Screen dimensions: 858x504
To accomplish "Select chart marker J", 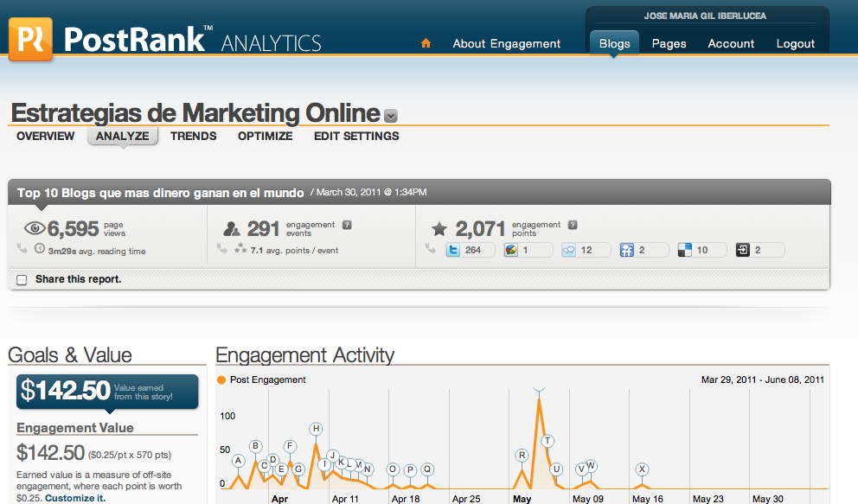I will [x=332, y=456].
